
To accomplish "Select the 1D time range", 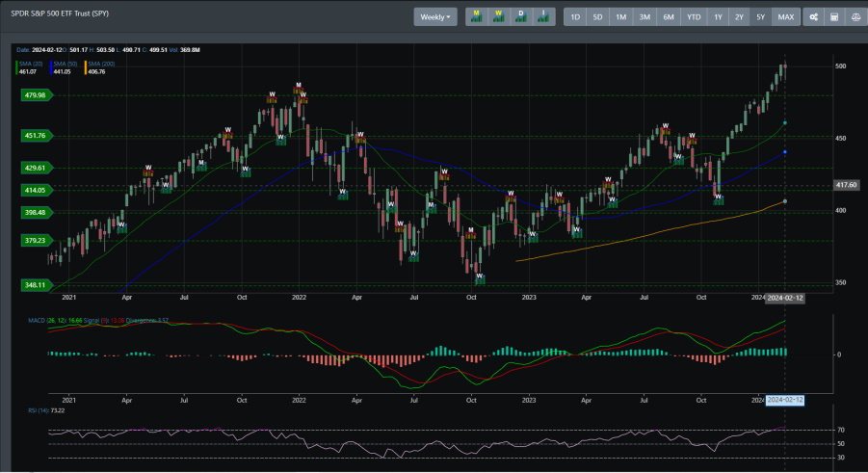I will 575,17.
